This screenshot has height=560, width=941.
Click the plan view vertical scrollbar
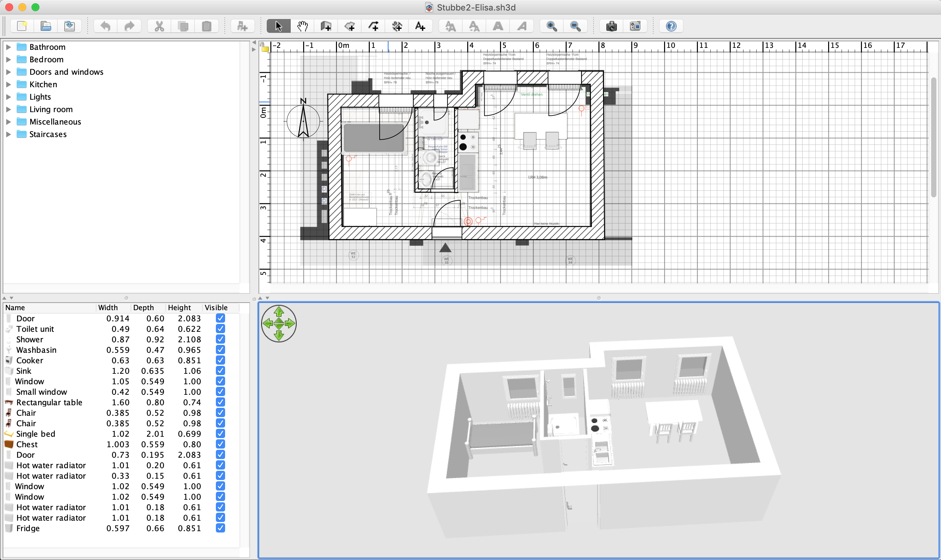pyautogui.click(x=933, y=137)
